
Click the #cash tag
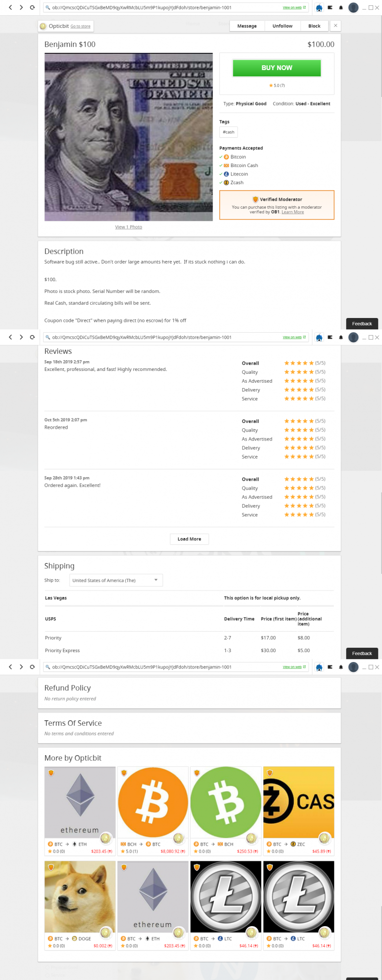(229, 132)
